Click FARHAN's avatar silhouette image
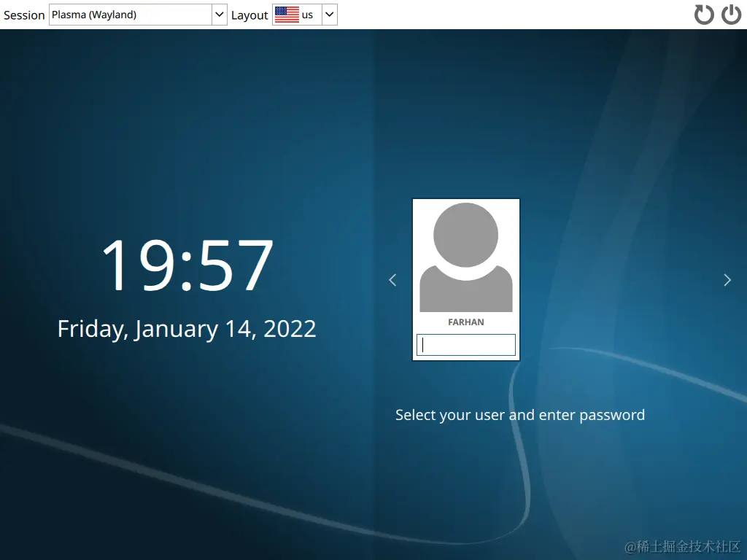 (x=466, y=255)
